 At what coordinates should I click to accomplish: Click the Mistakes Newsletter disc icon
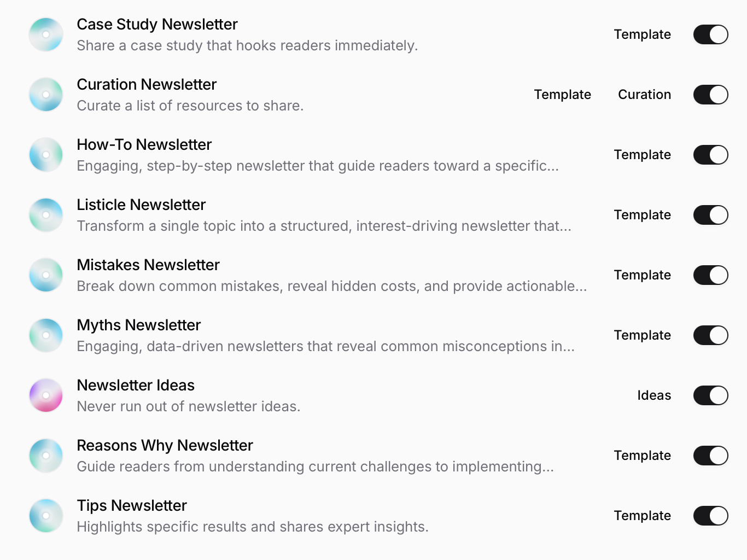46,275
